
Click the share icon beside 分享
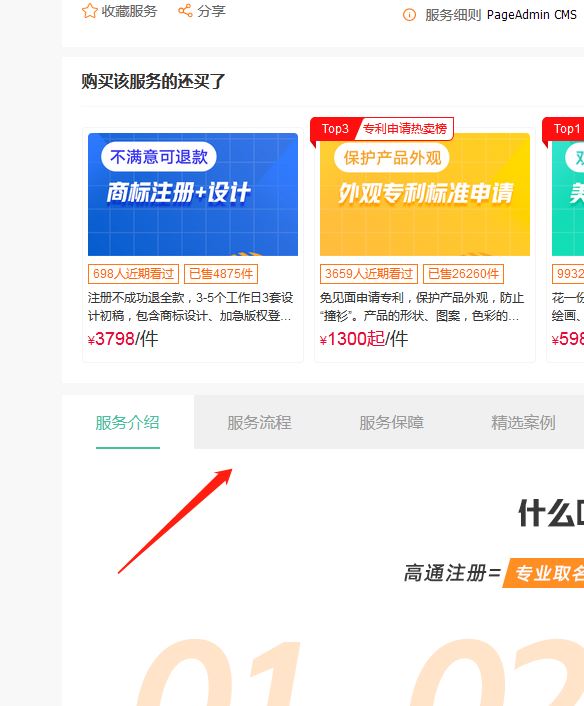(185, 10)
